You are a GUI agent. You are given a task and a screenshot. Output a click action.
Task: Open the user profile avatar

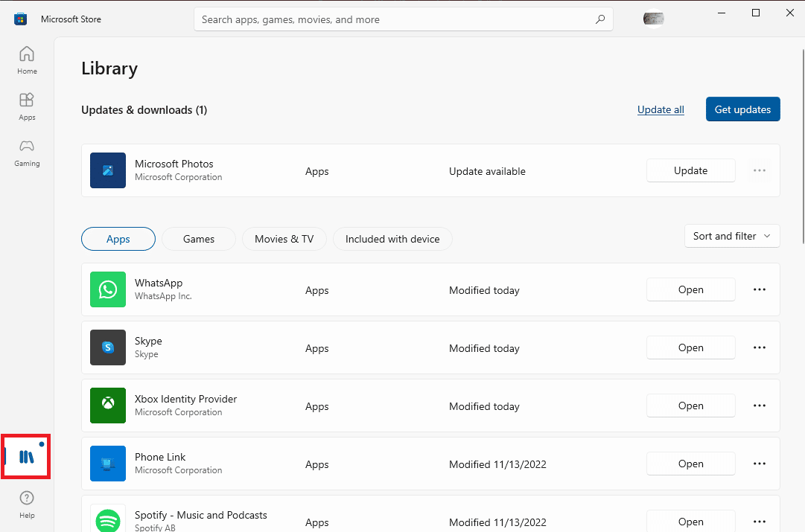[x=653, y=19]
